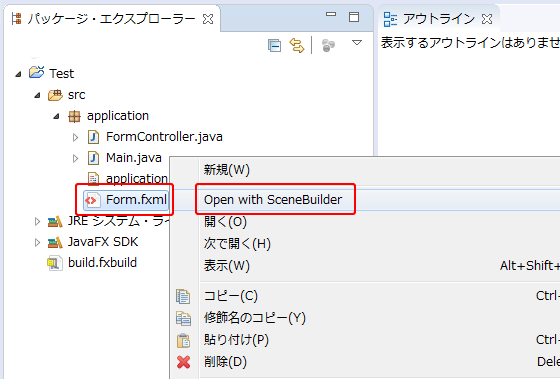
Task: Select the 修飾名のコピー(Y) menu item
Action: [255, 318]
